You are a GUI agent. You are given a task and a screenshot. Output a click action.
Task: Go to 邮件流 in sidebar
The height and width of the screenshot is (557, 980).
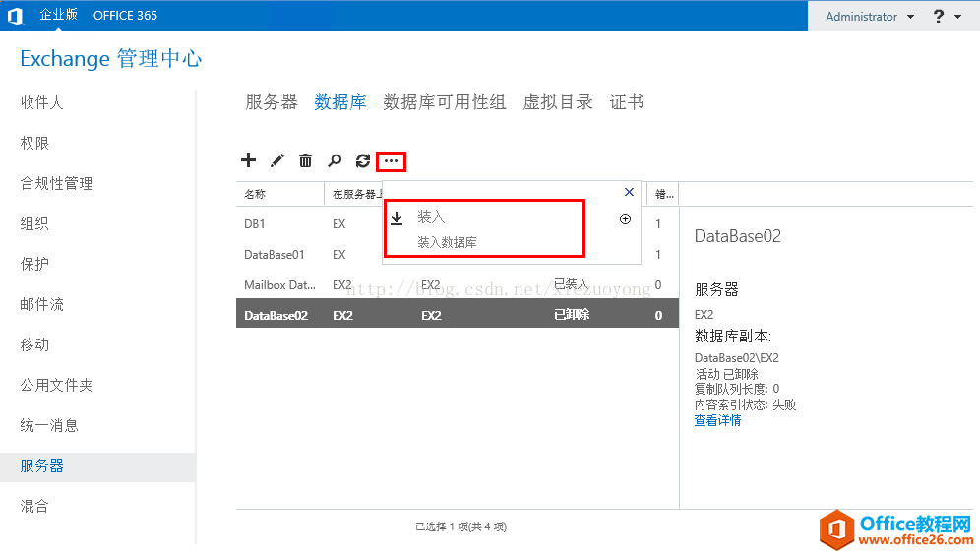point(42,304)
